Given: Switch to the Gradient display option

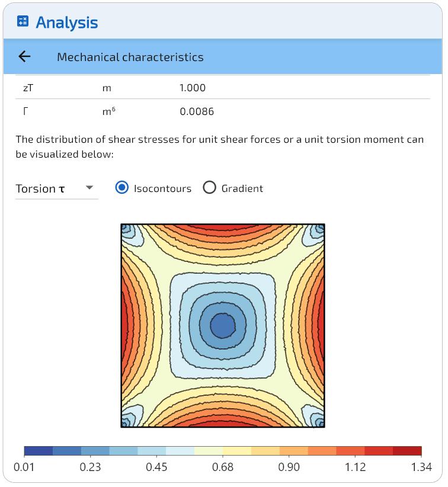Looking at the screenshot, I should 209,188.
